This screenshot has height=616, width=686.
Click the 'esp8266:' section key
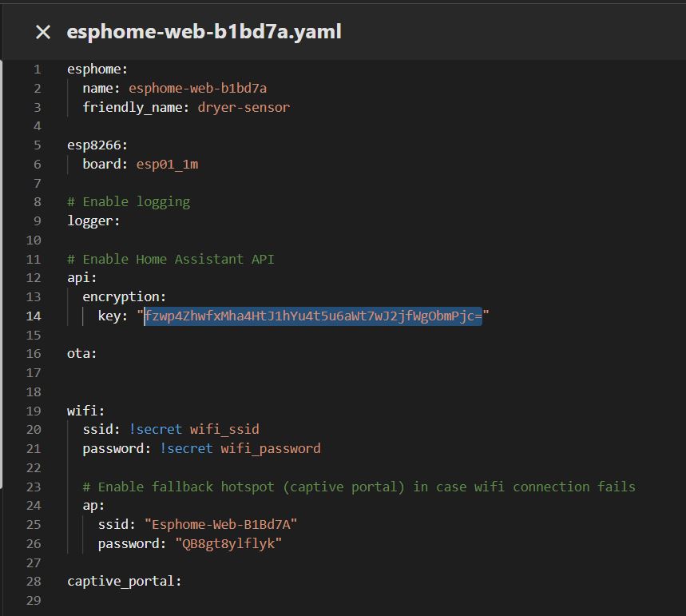point(97,145)
